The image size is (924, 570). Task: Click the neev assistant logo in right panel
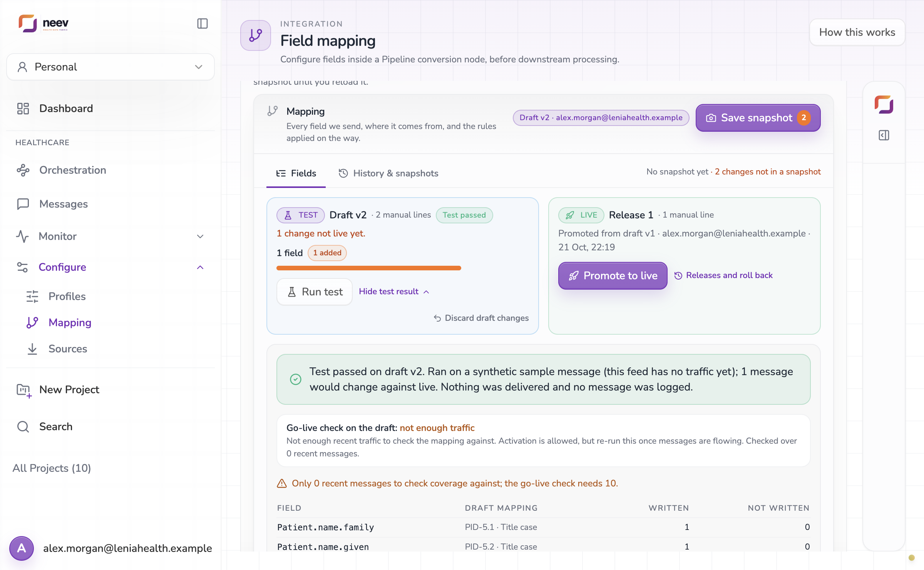pyautogui.click(x=884, y=105)
